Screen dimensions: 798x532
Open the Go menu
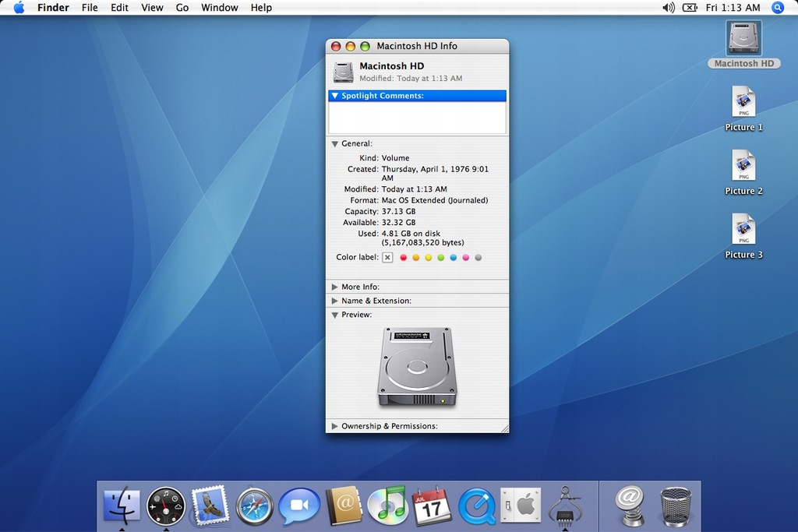[x=182, y=8]
